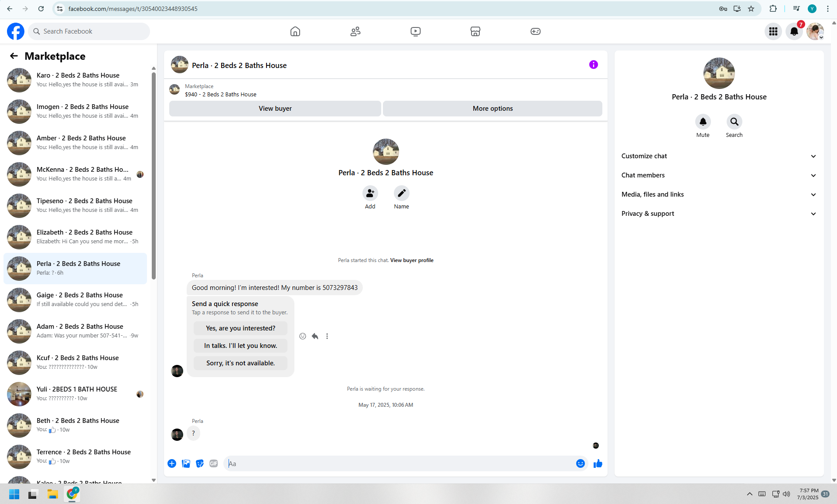Image resolution: width=837 pixels, height=504 pixels.
Task: Click the chat list vertical scrollbar
Action: tap(154, 176)
